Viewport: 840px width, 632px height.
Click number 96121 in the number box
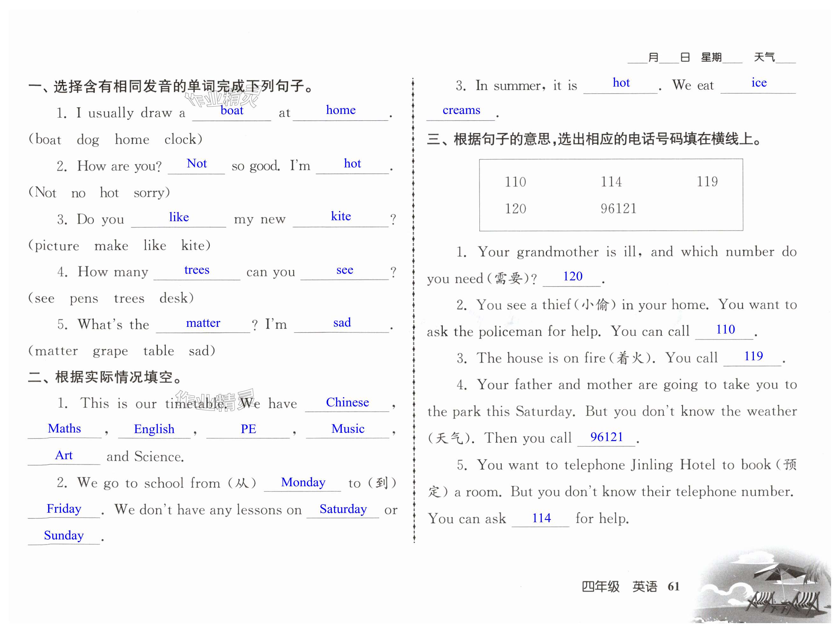(618, 208)
